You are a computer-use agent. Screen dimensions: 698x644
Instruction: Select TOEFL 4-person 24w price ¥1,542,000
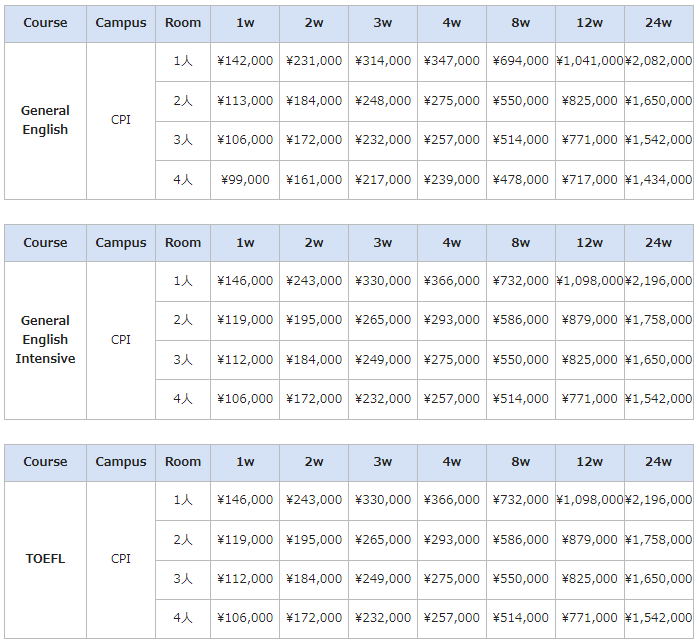pos(659,619)
